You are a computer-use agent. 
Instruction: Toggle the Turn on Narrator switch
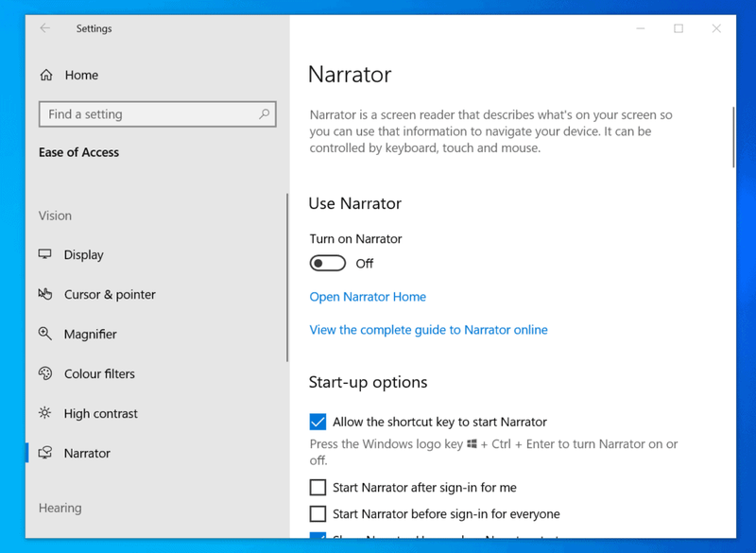(x=327, y=263)
